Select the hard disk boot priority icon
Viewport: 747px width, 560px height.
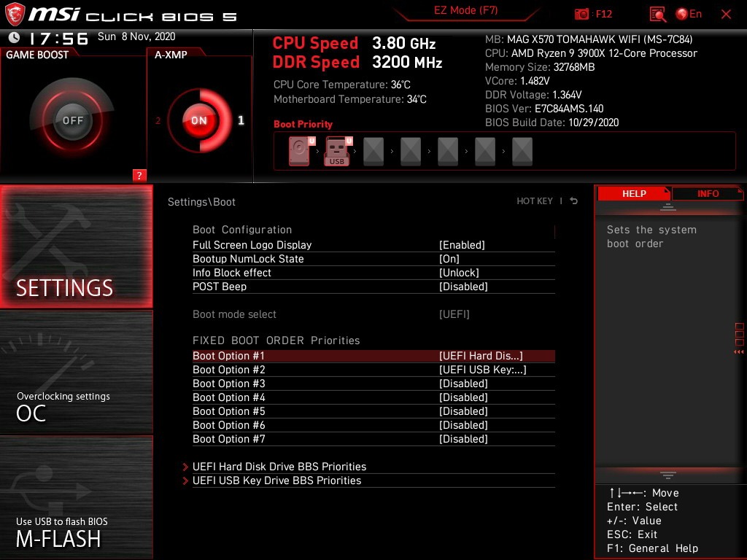click(301, 151)
